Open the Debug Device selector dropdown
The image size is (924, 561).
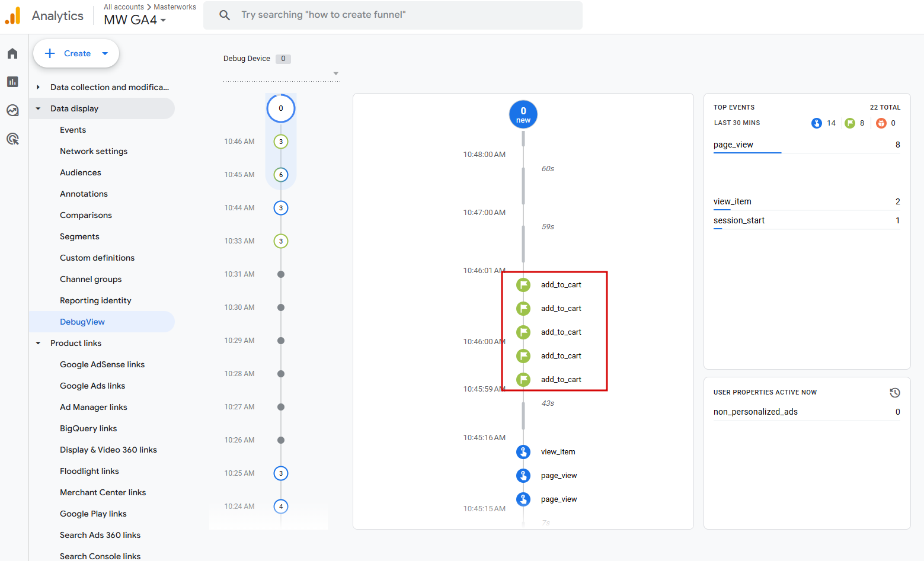(281, 73)
